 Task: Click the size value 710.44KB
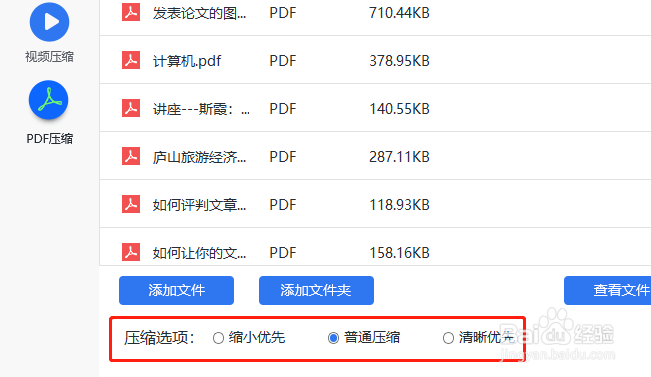pyautogui.click(x=399, y=13)
